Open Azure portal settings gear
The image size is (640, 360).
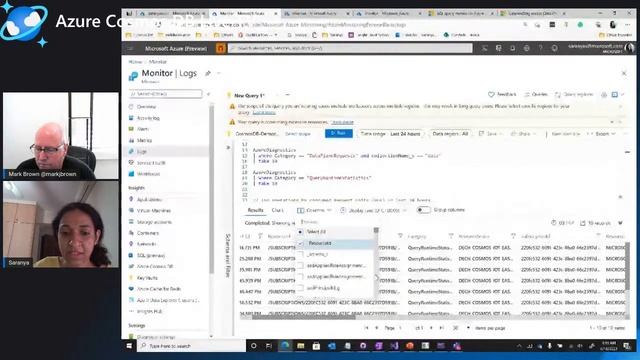point(527,48)
